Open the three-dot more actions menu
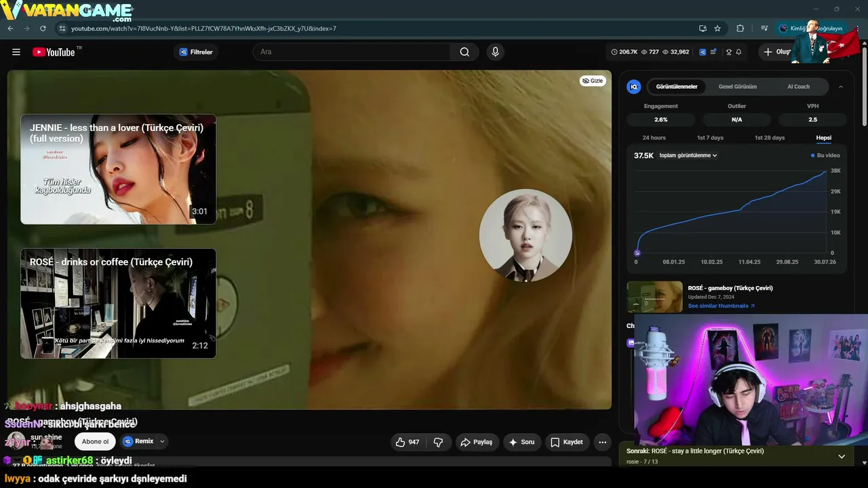The height and width of the screenshot is (488, 868). pyautogui.click(x=602, y=442)
